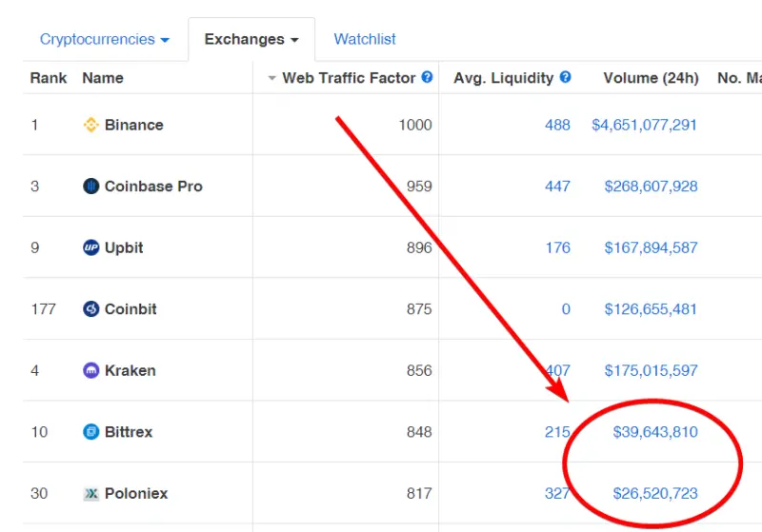Toggle sort arrow beside Web Traffic Factor
The width and height of the screenshot is (762, 532).
pyautogui.click(x=271, y=78)
